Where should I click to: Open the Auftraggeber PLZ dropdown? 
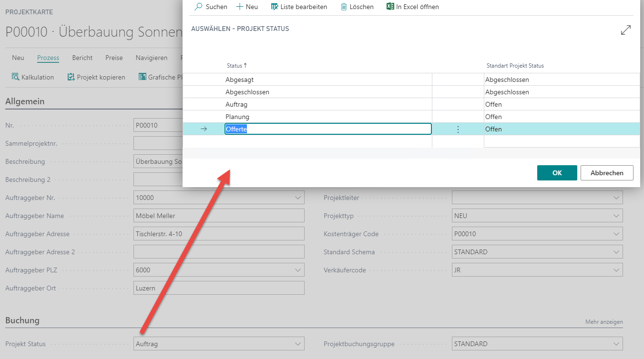point(298,270)
